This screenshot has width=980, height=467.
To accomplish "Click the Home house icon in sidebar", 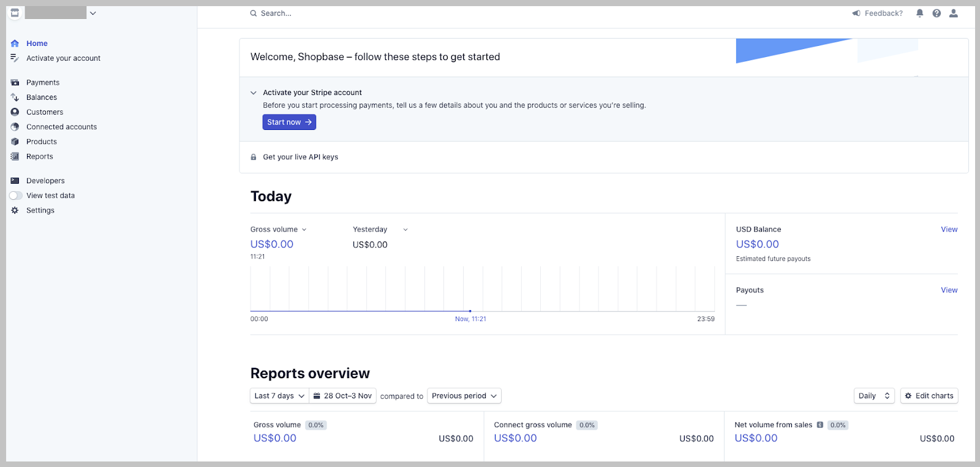I will point(15,44).
